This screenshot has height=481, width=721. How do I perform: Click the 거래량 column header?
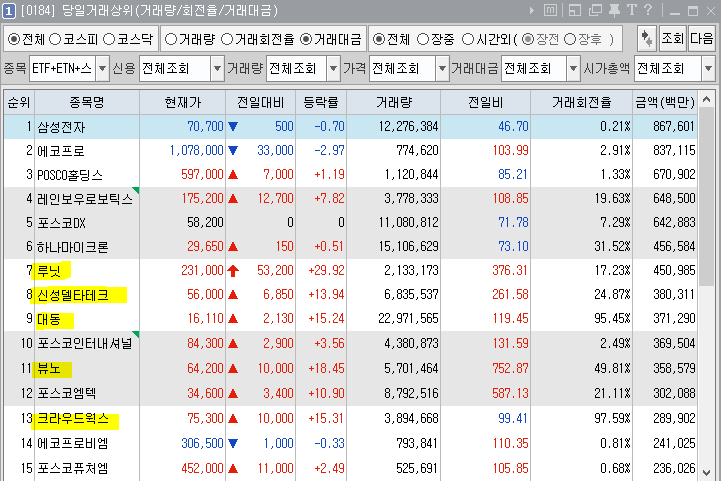394,102
